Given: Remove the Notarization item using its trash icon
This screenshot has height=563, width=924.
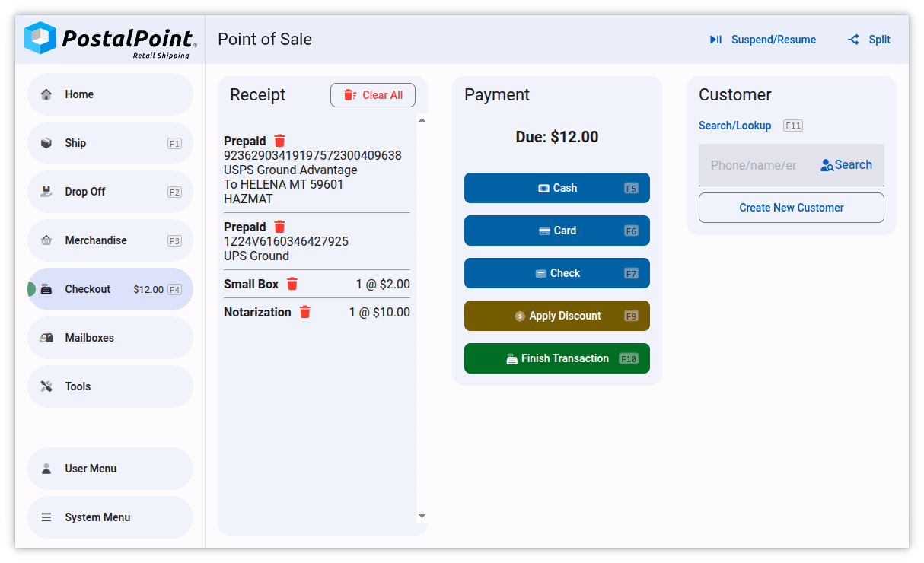Looking at the screenshot, I should (x=305, y=312).
